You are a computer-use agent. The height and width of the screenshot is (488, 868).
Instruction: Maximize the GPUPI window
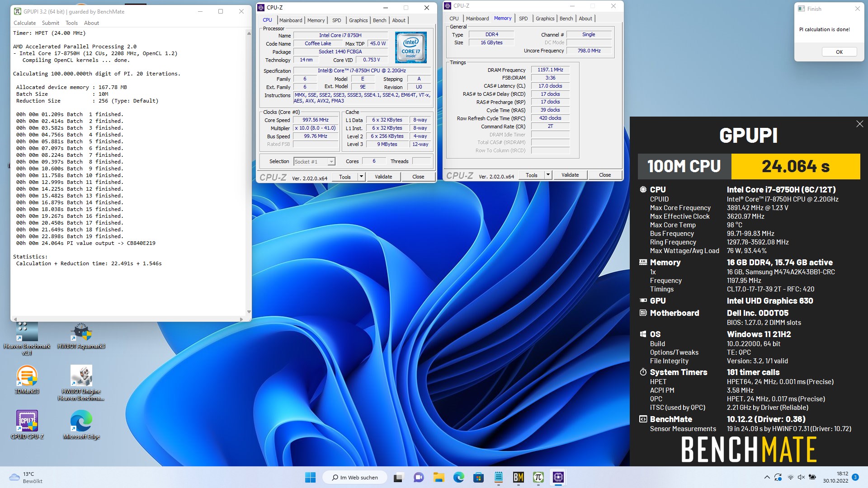pos(221,11)
